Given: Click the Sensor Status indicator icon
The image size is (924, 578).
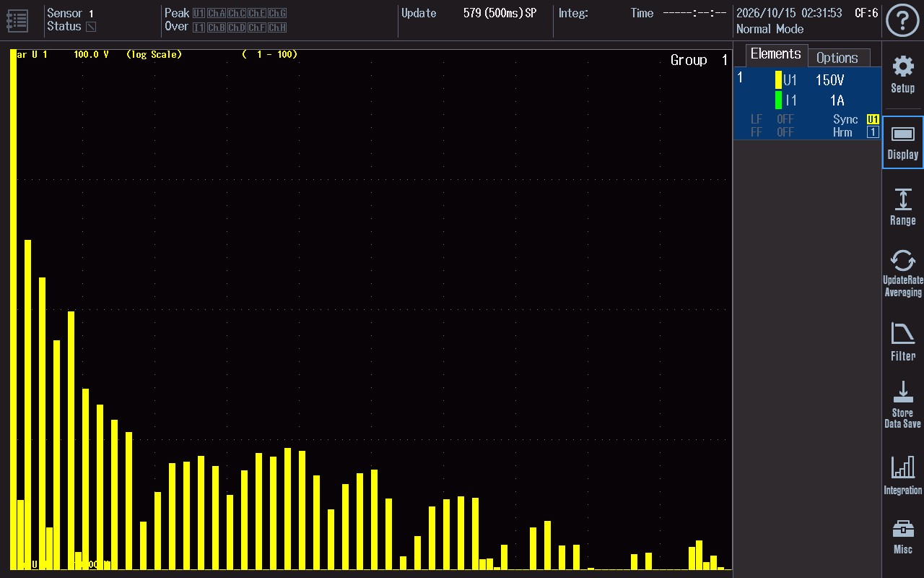Looking at the screenshot, I should (91, 27).
